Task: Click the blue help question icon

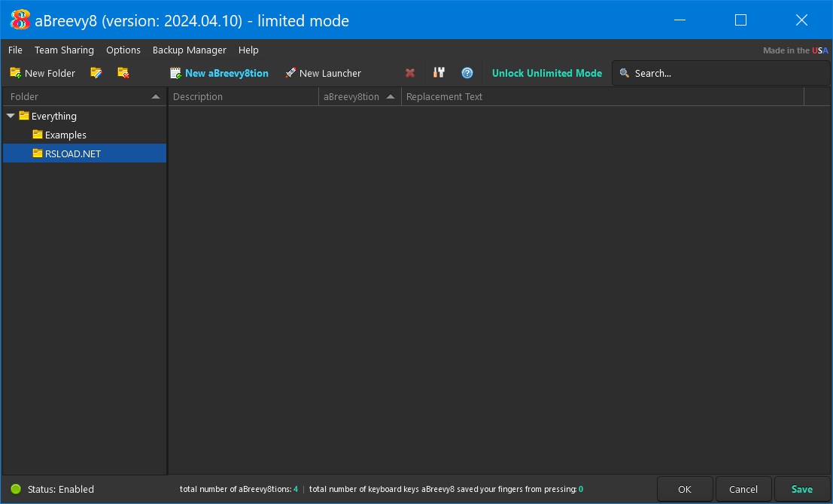Action: point(467,73)
